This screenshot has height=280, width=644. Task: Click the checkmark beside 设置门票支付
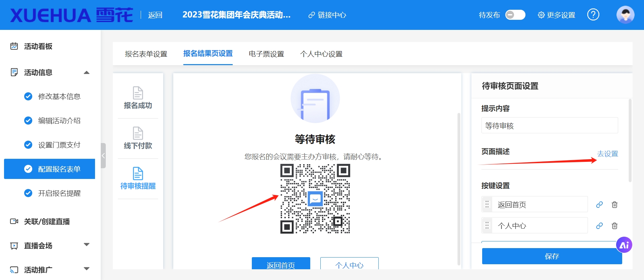point(28,145)
